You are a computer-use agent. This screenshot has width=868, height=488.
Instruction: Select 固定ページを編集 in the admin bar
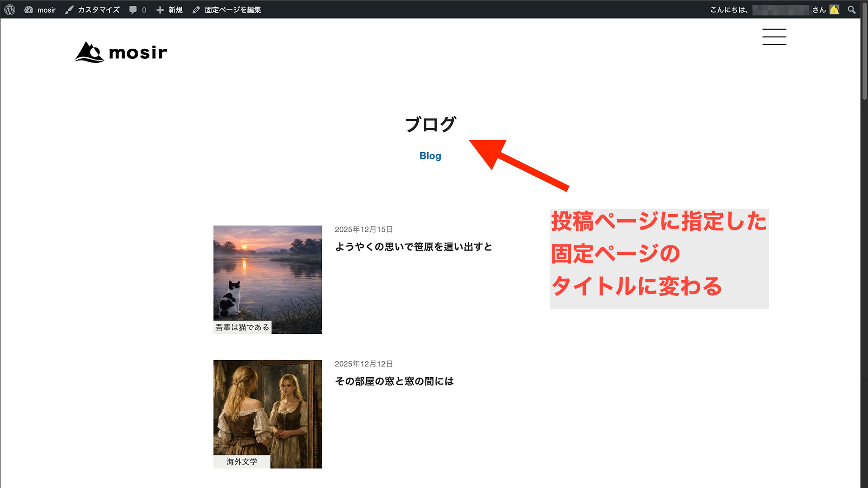coord(232,9)
